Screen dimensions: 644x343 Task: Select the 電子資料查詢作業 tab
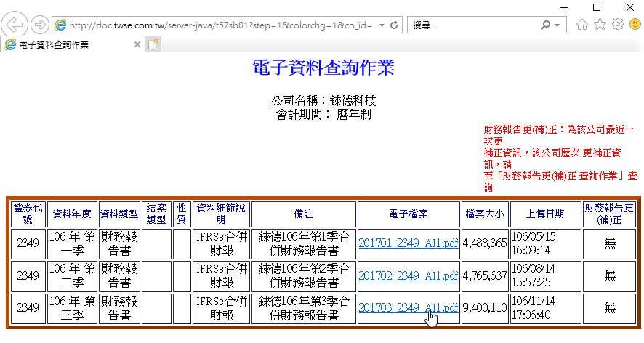72,44
